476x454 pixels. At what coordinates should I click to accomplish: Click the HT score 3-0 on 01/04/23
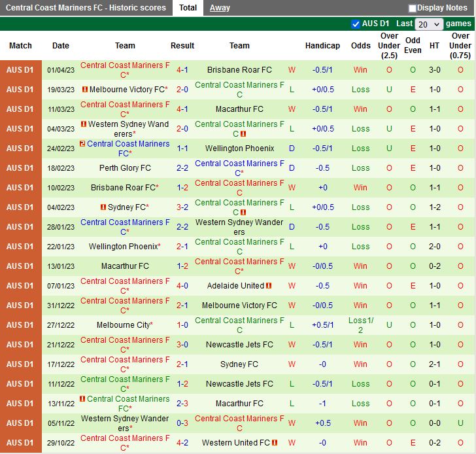pos(434,70)
